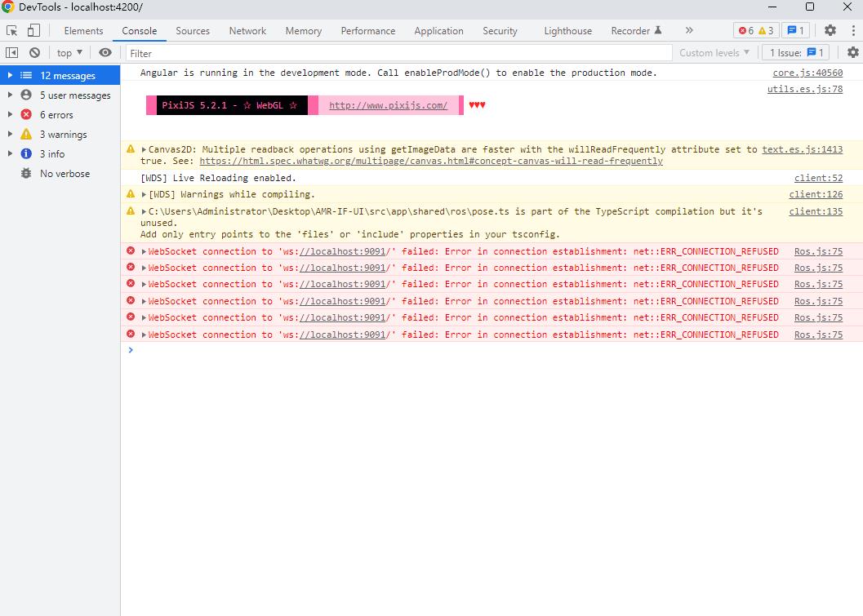Viewport: 863px width, 616px height.
Task: Switch to the Memory tab
Action: [303, 31]
